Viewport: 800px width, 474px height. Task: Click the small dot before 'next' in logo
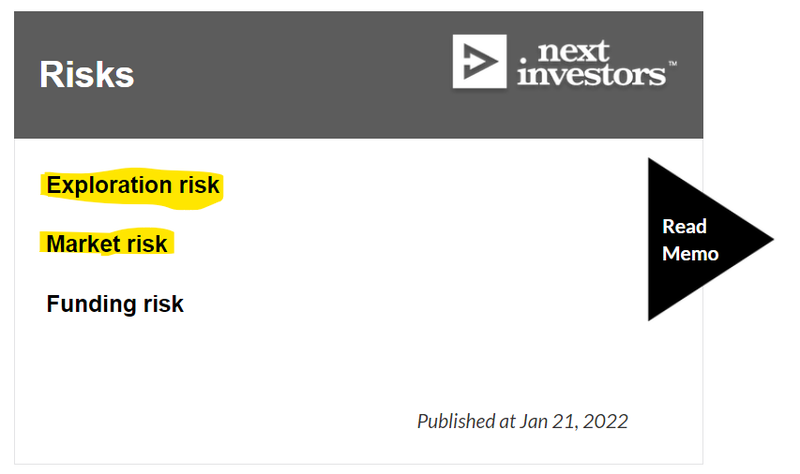coord(522,61)
